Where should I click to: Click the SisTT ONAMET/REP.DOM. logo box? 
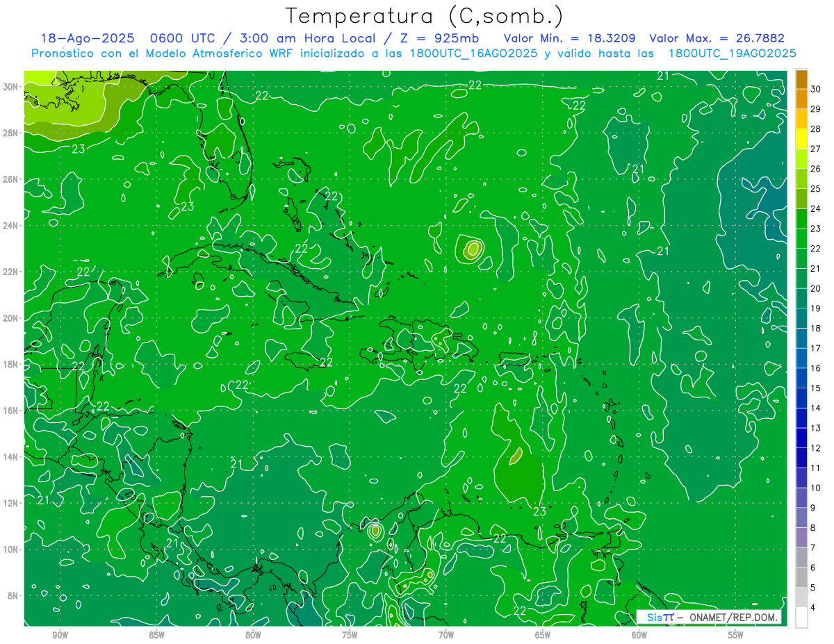coord(708,617)
